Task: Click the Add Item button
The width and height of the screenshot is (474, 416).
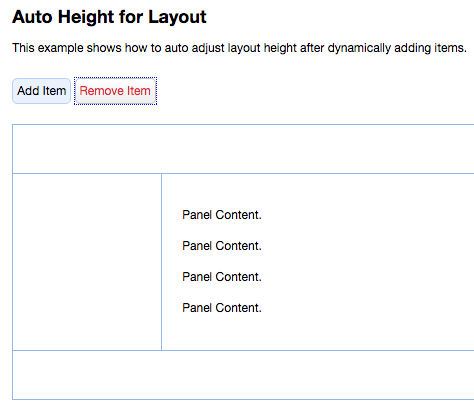Action: pyautogui.click(x=41, y=91)
